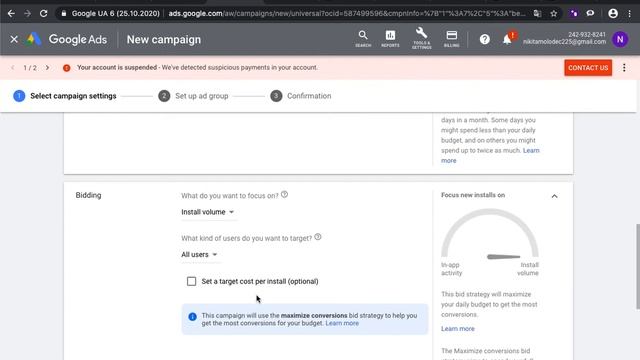
Task: Reload the page
Action: click(44, 13)
